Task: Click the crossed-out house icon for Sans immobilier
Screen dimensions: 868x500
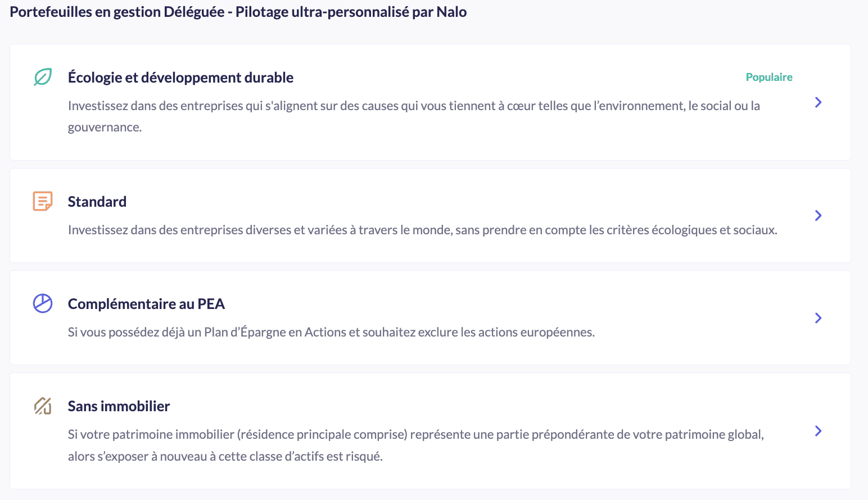Action: pos(42,406)
